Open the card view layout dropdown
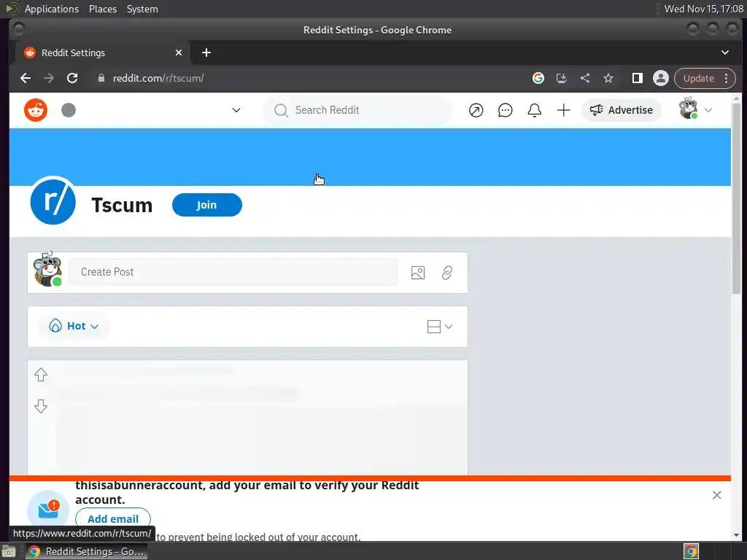 [x=440, y=327]
